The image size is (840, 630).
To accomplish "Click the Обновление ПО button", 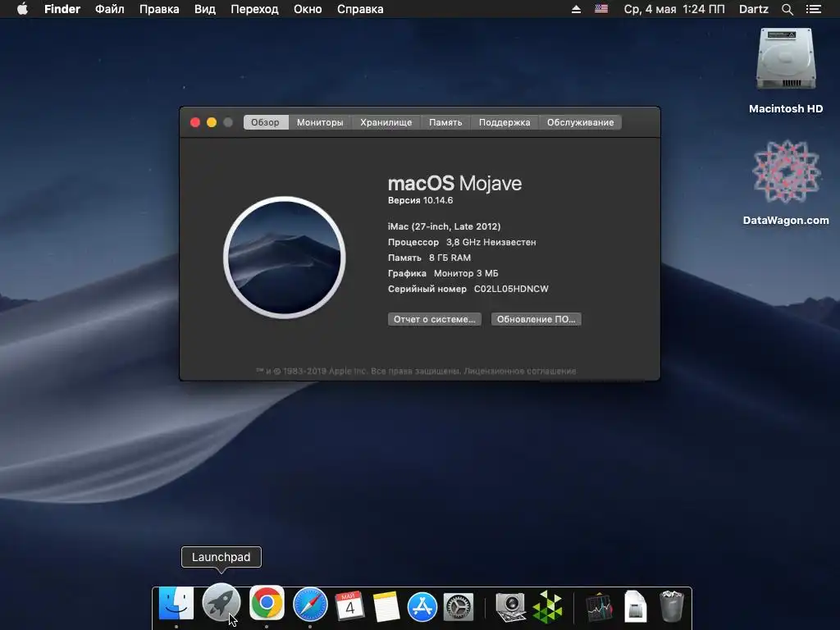I will coord(536,319).
